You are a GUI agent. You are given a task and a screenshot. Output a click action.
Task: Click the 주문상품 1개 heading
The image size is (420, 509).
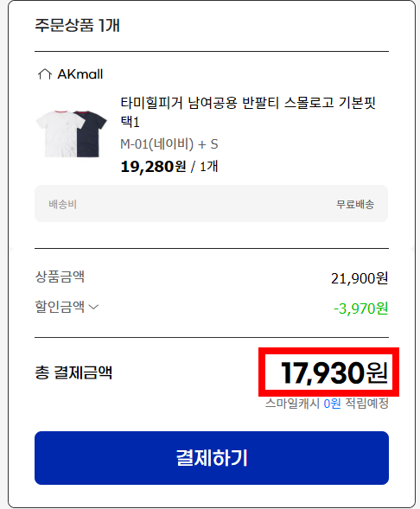coord(77,25)
